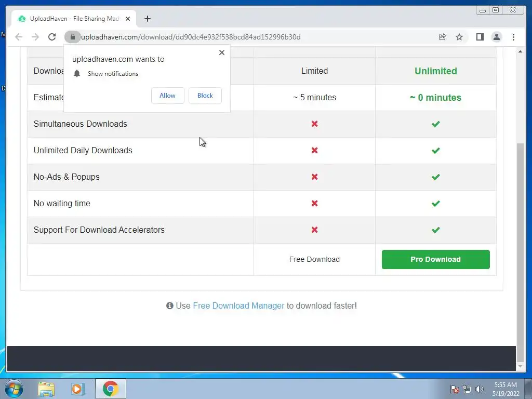Dismiss the notification permission popup

(222, 52)
